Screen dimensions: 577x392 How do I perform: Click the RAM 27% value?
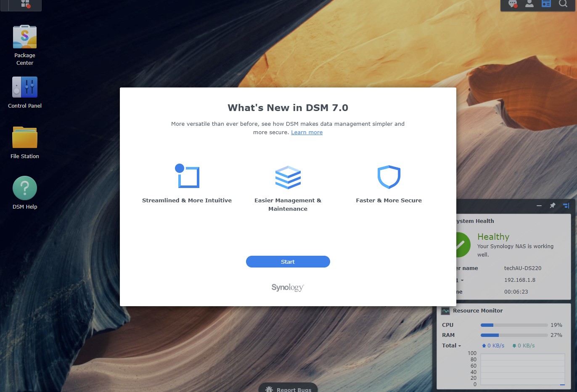coord(556,335)
